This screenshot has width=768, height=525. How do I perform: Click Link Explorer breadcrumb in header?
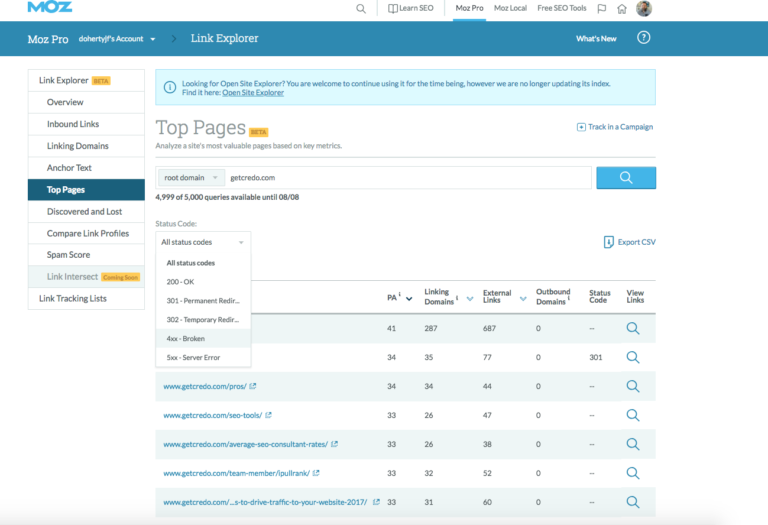[224, 38]
